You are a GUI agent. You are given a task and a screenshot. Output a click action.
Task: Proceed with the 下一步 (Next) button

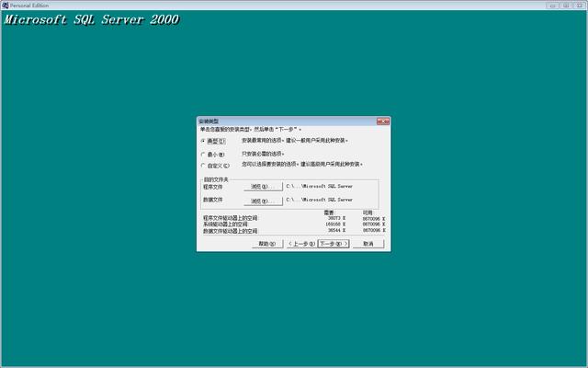tap(334, 244)
